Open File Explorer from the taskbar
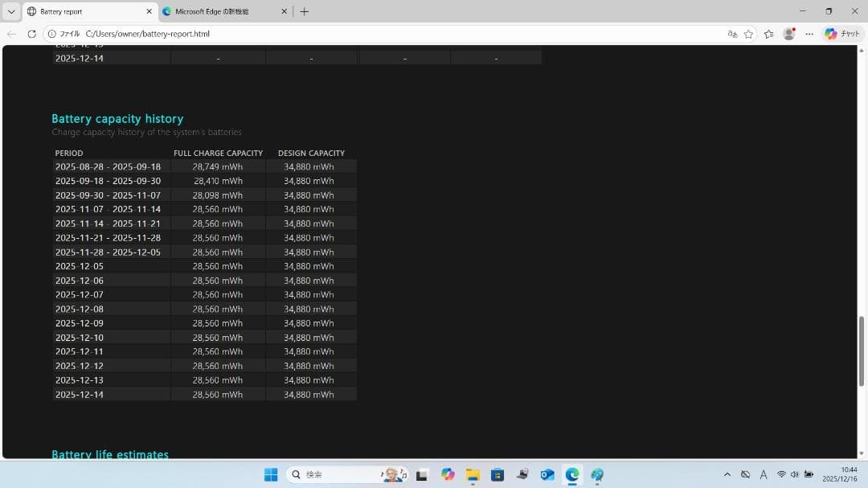The width and height of the screenshot is (868, 488). 473,474
